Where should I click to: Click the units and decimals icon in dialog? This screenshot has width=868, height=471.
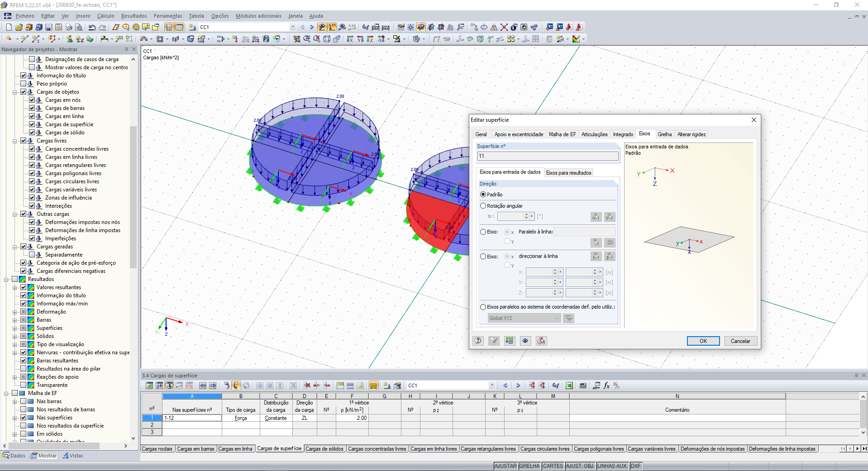pyautogui.click(x=509, y=341)
